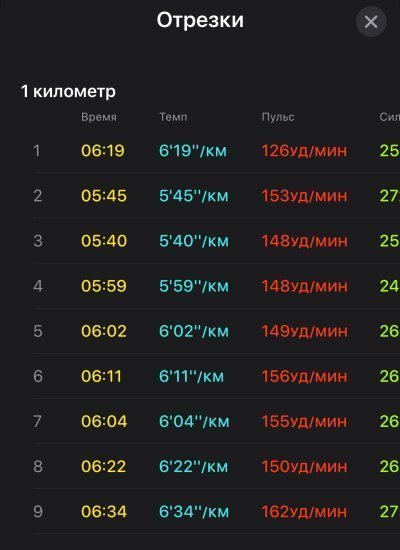Image resolution: width=400 pixels, height=550 pixels.
Task: Select split 9 time 06:34
Action: point(104,512)
